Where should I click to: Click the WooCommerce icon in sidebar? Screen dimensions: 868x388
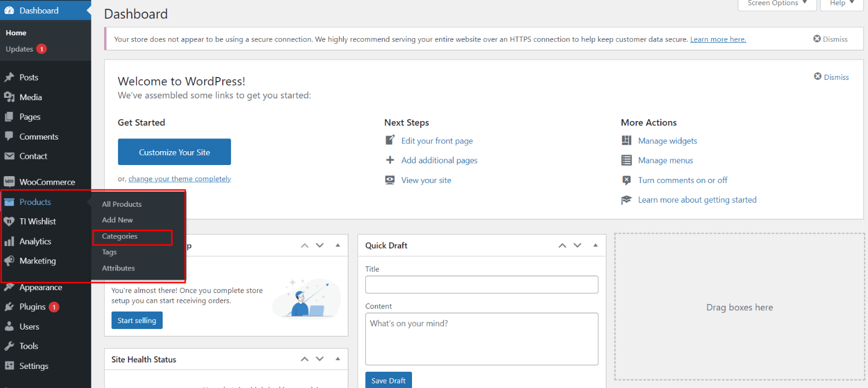pyautogui.click(x=9, y=182)
